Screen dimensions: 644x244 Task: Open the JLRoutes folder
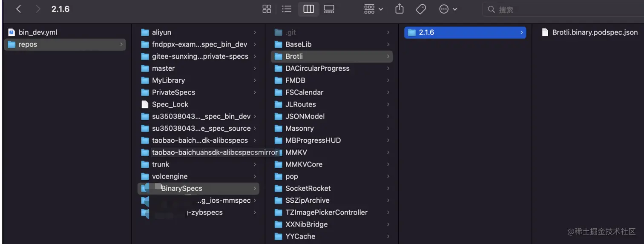pyautogui.click(x=332, y=104)
